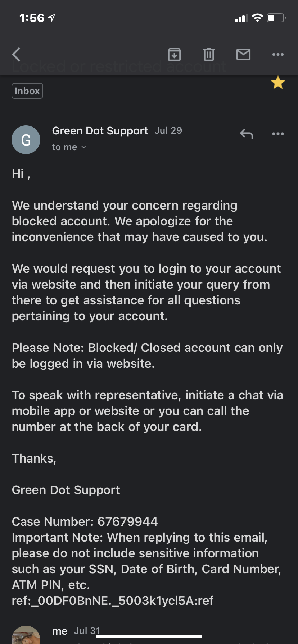Select the sender name Green Dot Support
Viewport: 298px width, 644px height.
tap(100, 130)
